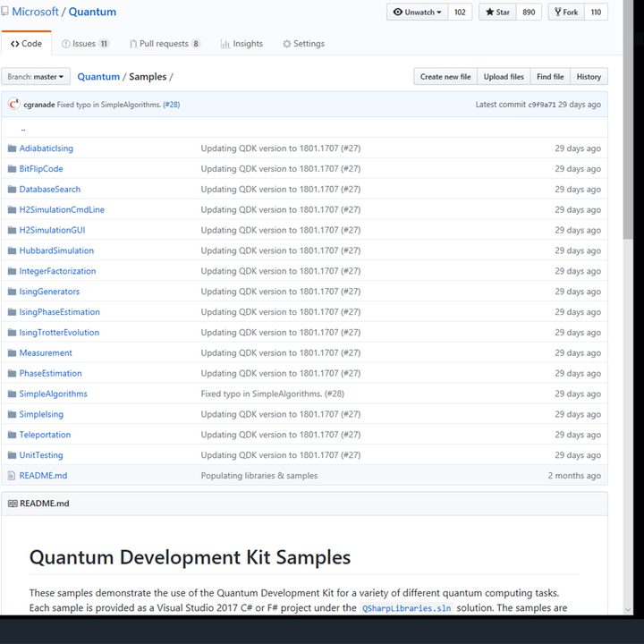644x644 pixels.
Task: Open the Measurement folder
Action: [46, 352]
